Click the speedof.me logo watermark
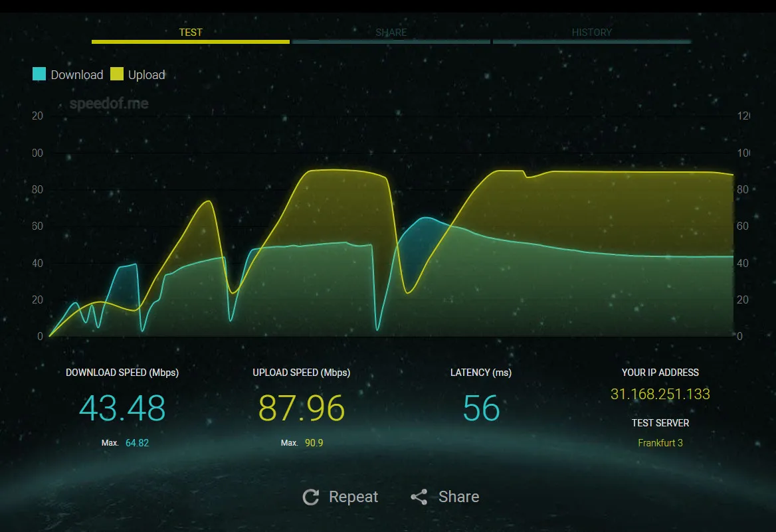776x532 pixels. 108,103
